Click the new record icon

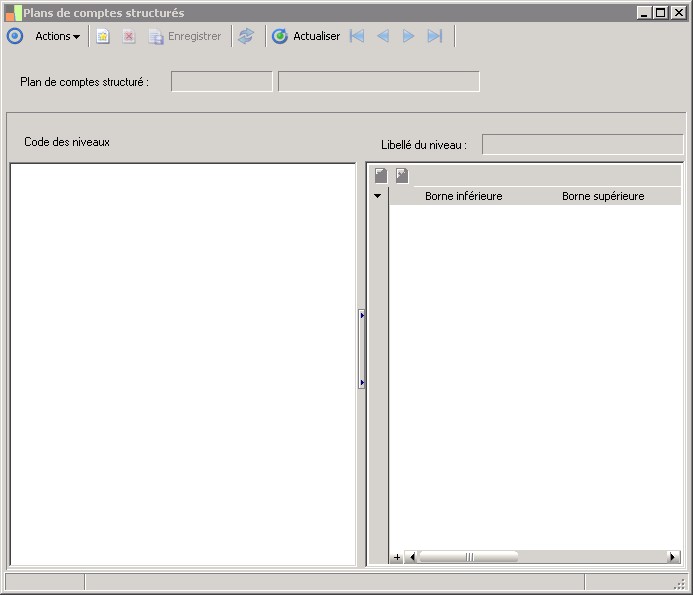tap(103, 36)
